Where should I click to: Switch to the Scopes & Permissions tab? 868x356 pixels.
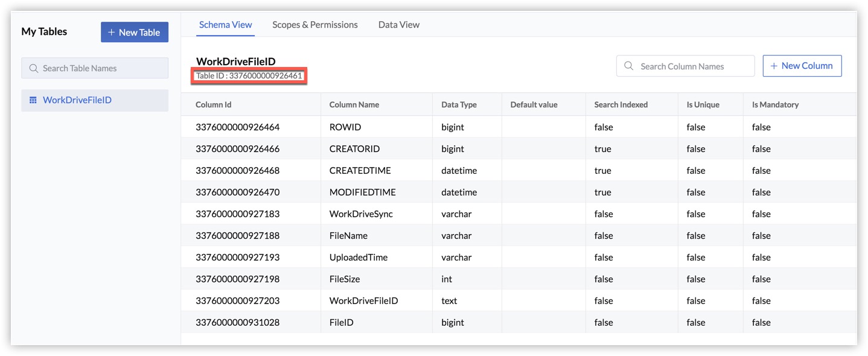(314, 25)
